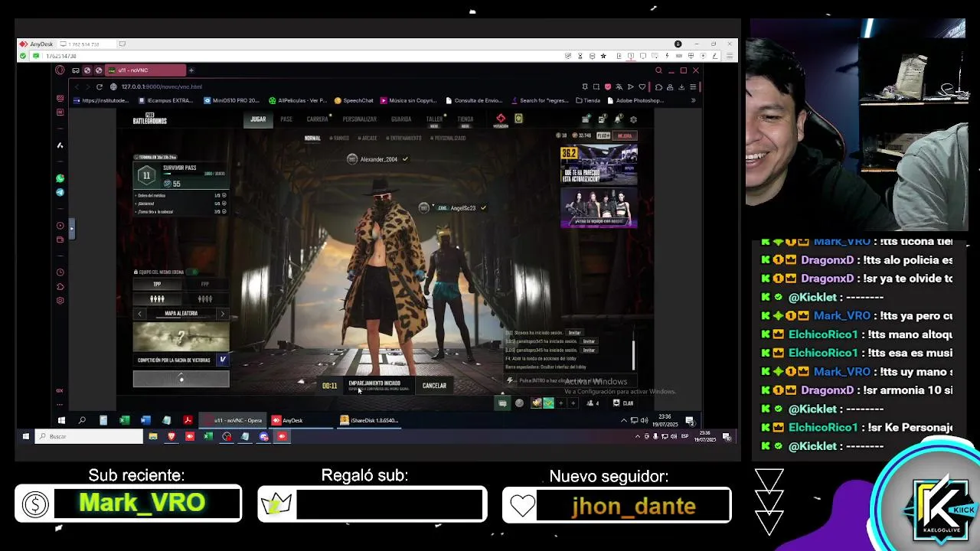The image size is (980, 551).
Task: Open Telegram in Opera sidebar
Action: [x=60, y=192]
